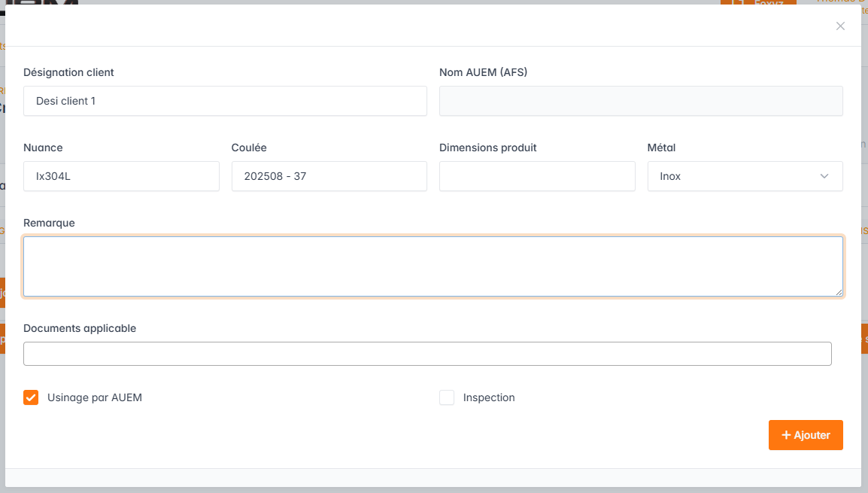Click the Nom AUEM (AFS) field
This screenshot has width=868, height=493.
[640, 101]
